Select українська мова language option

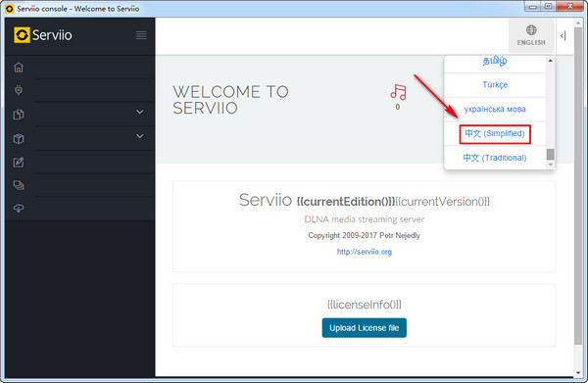coord(495,109)
